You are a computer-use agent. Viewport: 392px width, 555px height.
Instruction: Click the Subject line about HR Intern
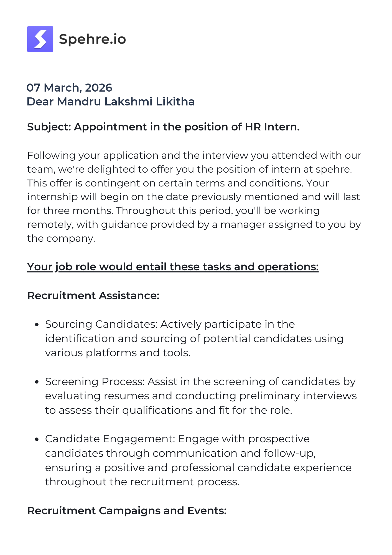coord(163,127)
